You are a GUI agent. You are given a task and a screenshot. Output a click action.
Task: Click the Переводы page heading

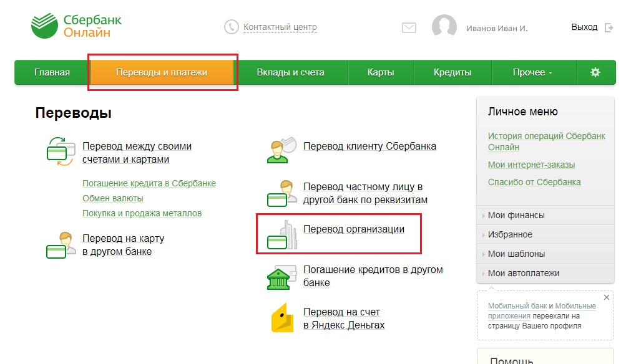coord(73,113)
